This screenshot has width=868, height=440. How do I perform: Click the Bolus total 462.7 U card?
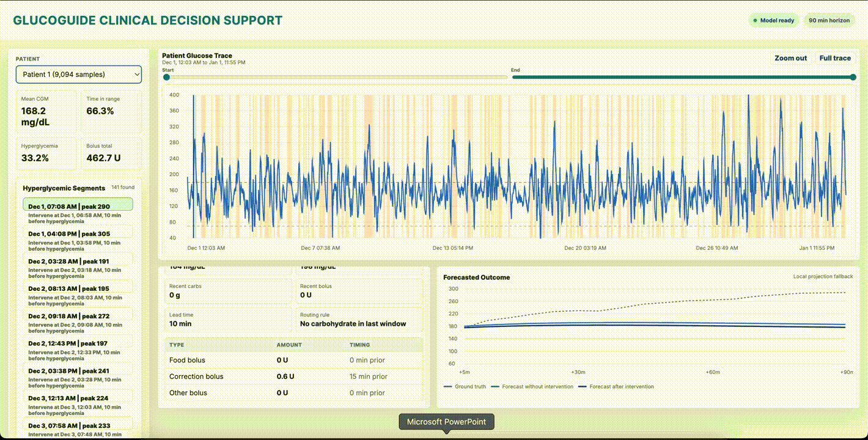coord(111,153)
